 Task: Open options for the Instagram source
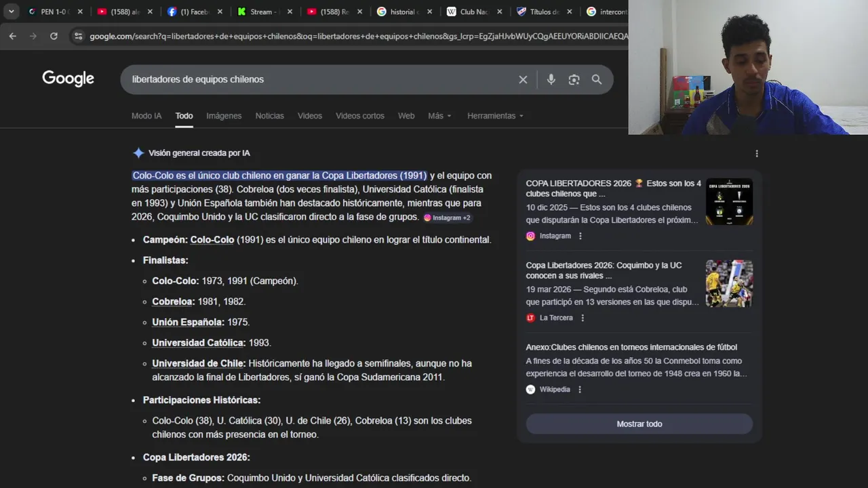(580, 236)
